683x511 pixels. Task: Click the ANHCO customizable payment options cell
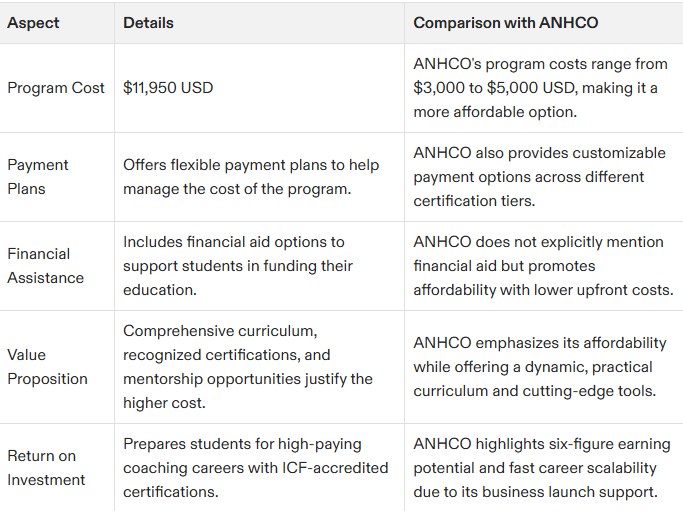pos(539,177)
